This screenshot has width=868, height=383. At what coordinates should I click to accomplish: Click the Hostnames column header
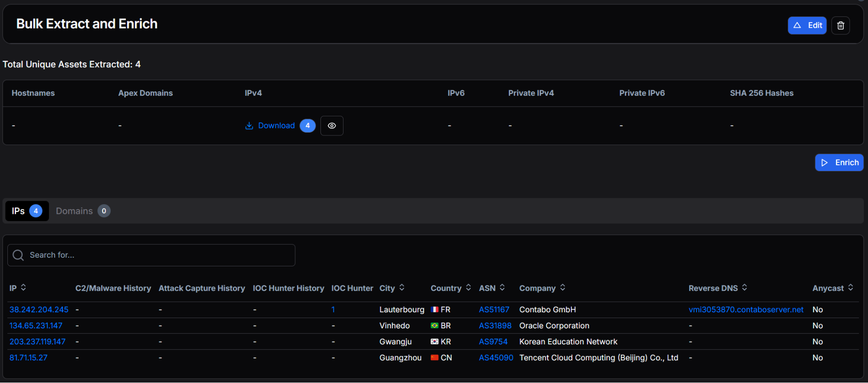click(33, 93)
